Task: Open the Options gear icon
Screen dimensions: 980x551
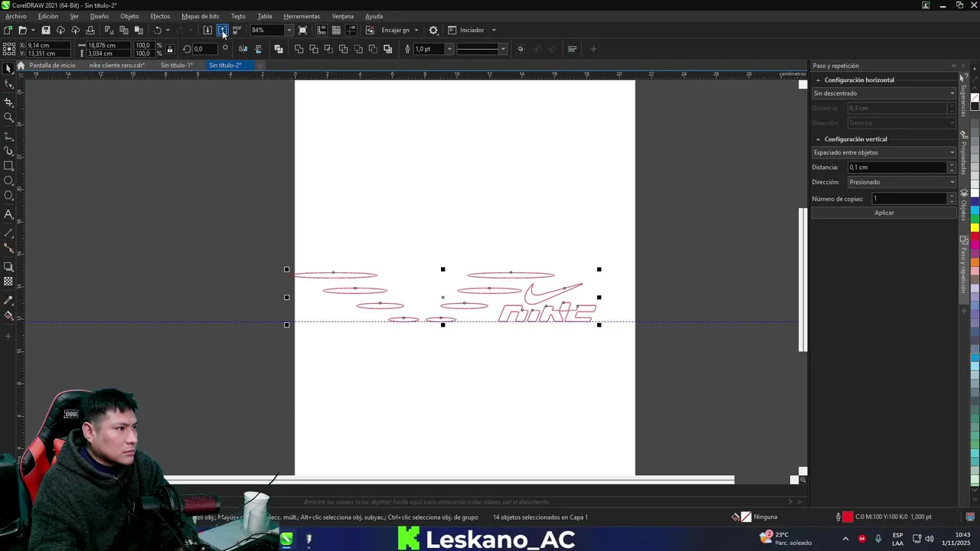Action: click(x=433, y=30)
